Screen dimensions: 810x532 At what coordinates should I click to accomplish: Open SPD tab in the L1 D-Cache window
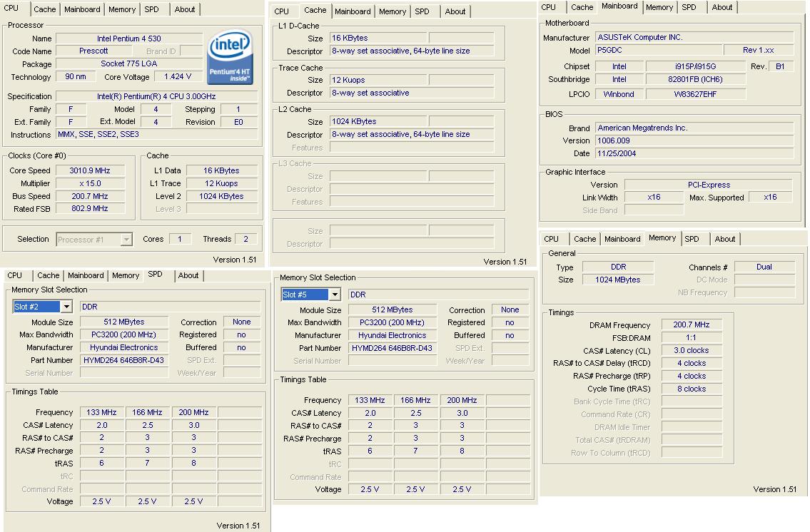(422, 11)
